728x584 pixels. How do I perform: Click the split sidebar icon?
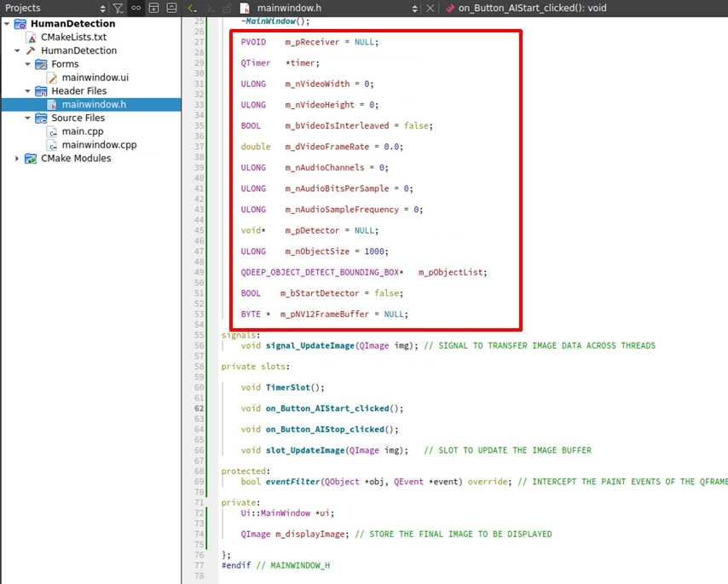pyautogui.click(x=153, y=8)
